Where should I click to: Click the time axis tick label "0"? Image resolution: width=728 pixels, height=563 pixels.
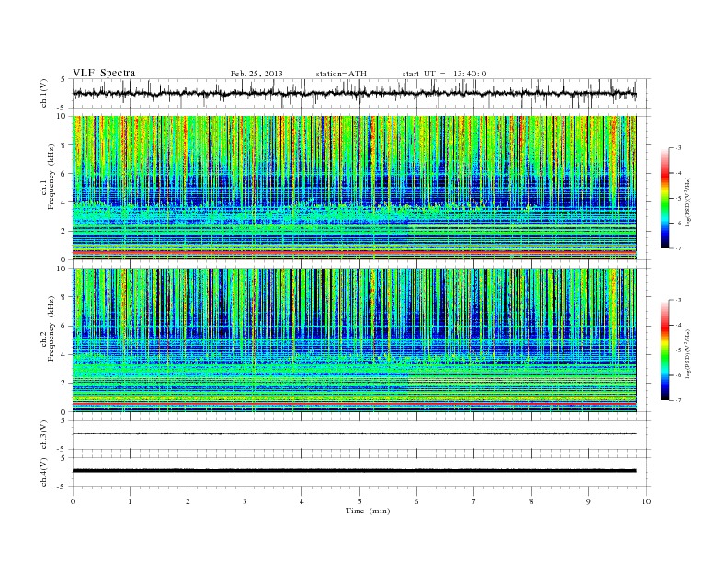pyautogui.click(x=73, y=501)
